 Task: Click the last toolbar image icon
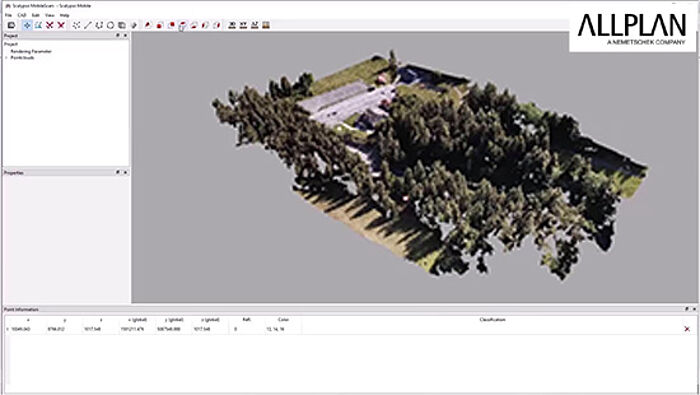point(266,25)
